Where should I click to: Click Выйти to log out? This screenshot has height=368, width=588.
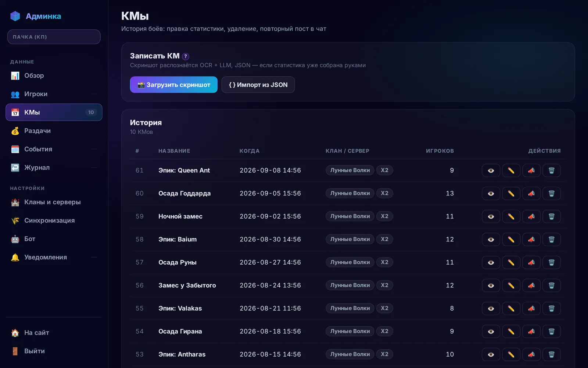coord(54,351)
